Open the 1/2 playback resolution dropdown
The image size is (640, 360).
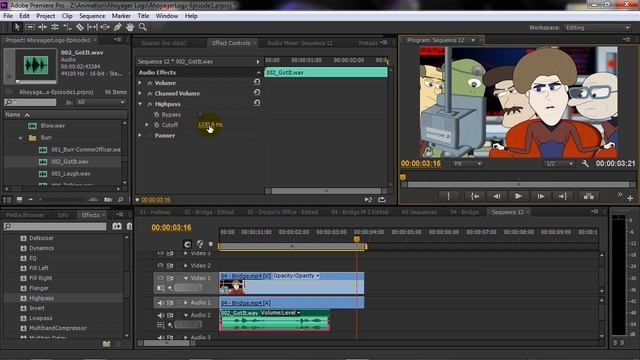click(x=559, y=164)
